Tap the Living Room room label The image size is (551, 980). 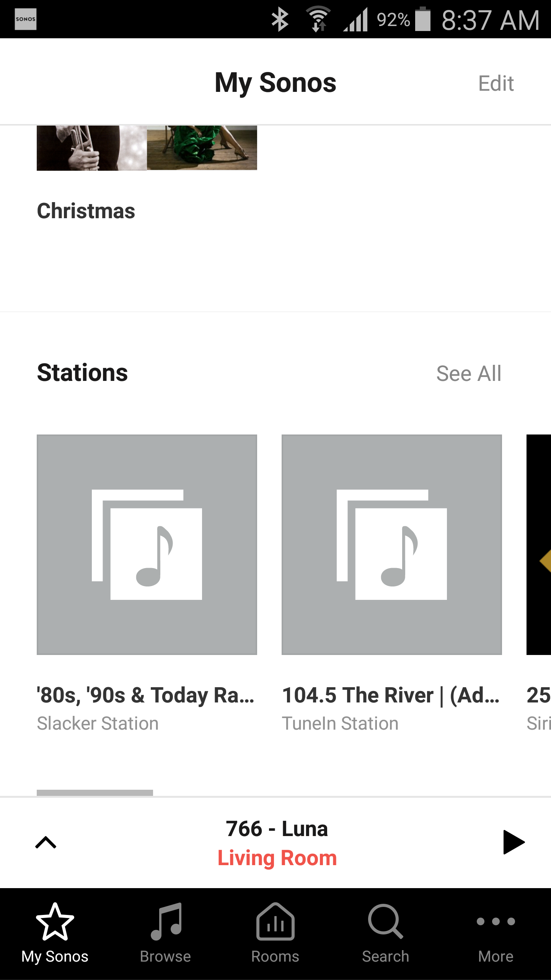point(277,858)
